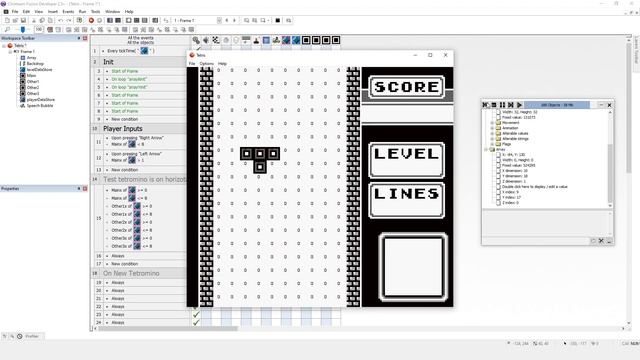Open the Events menu
Image resolution: width=640 pixels, height=360 pixels.
(68, 11)
